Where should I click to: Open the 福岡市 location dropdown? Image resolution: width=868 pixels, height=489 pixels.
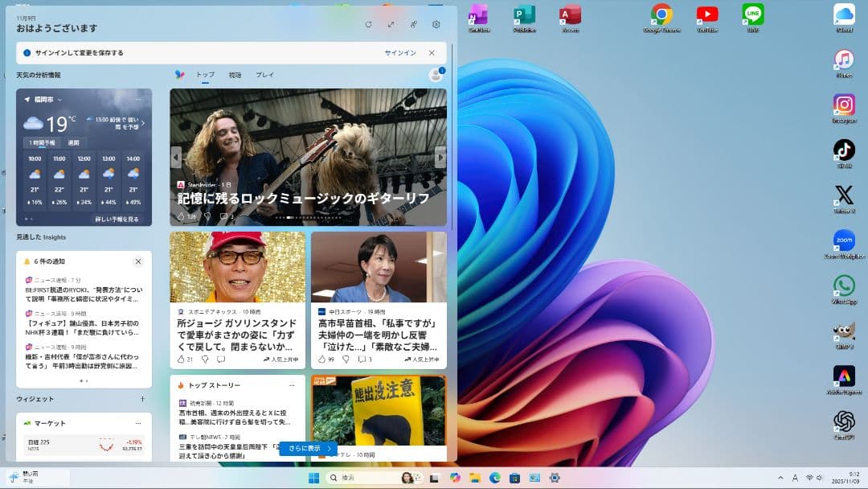click(x=51, y=99)
